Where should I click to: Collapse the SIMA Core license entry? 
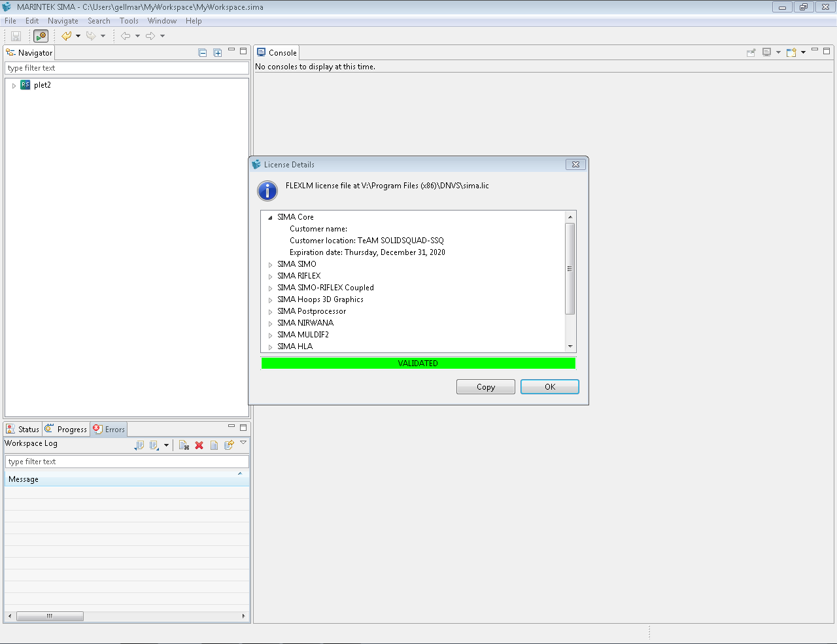click(270, 218)
